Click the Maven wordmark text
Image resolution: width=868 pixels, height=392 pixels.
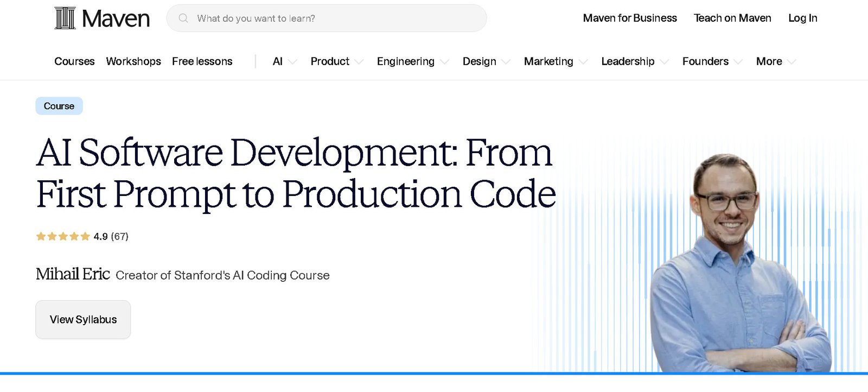pos(116,19)
